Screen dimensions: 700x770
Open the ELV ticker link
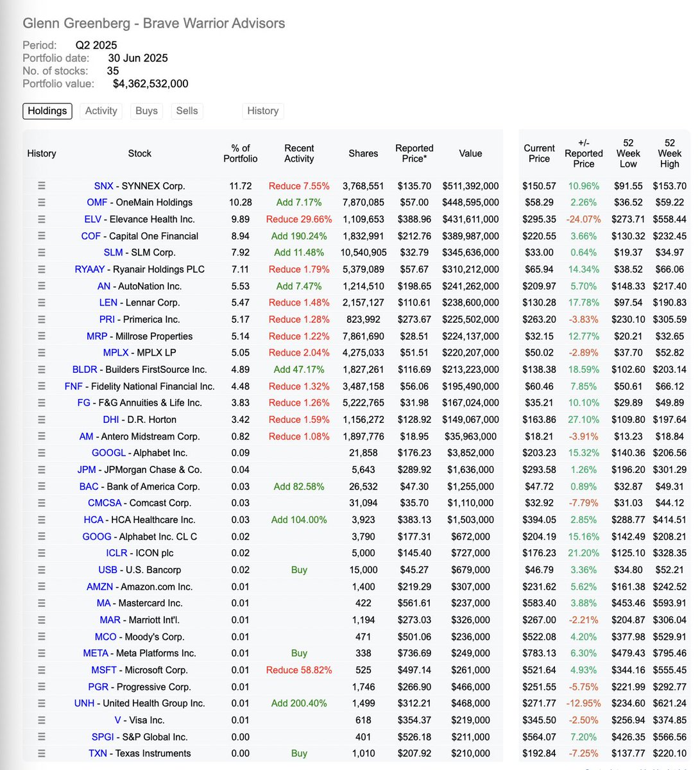tap(93, 219)
